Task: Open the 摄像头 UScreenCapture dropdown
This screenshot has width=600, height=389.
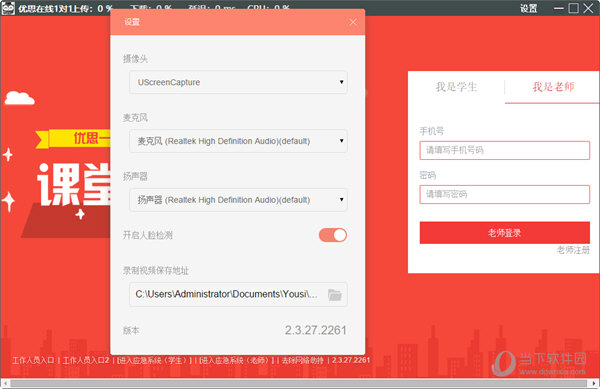Action: (x=238, y=82)
